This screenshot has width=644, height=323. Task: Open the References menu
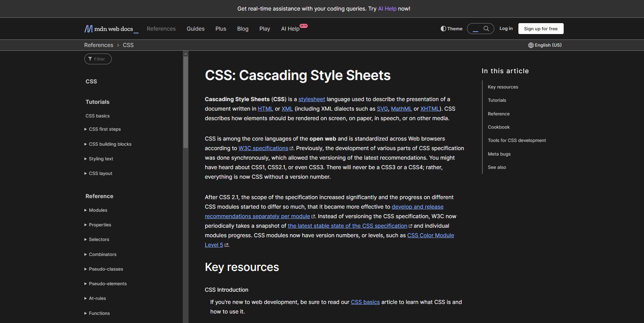click(161, 29)
